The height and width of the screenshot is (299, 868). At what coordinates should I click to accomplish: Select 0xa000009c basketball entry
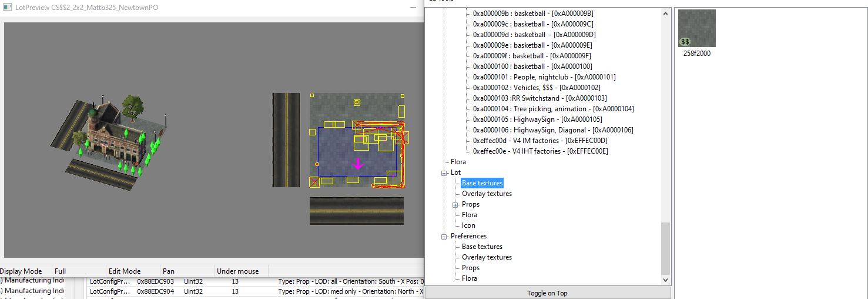533,24
